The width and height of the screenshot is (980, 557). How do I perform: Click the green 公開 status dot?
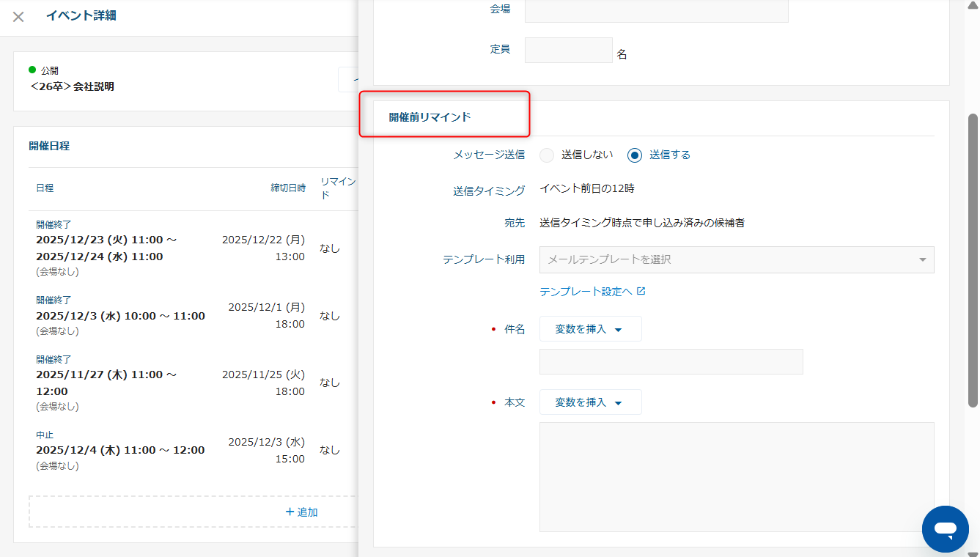(x=32, y=70)
